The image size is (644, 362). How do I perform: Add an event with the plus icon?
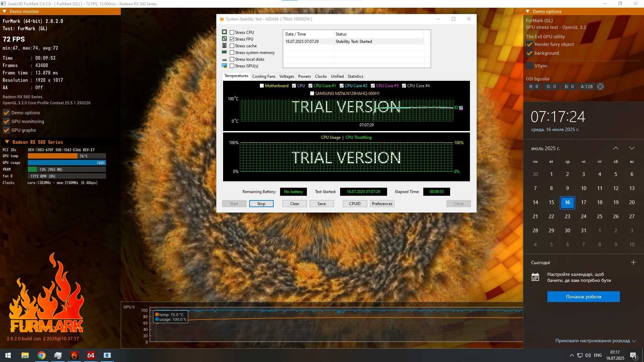pos(633,262)
